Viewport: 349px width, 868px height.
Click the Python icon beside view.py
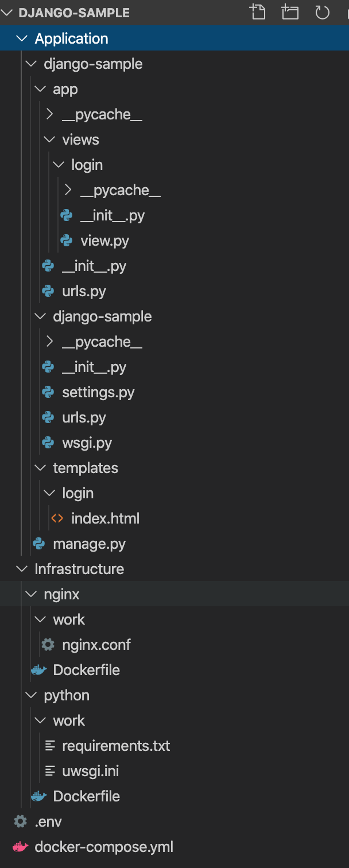point(67,241)
